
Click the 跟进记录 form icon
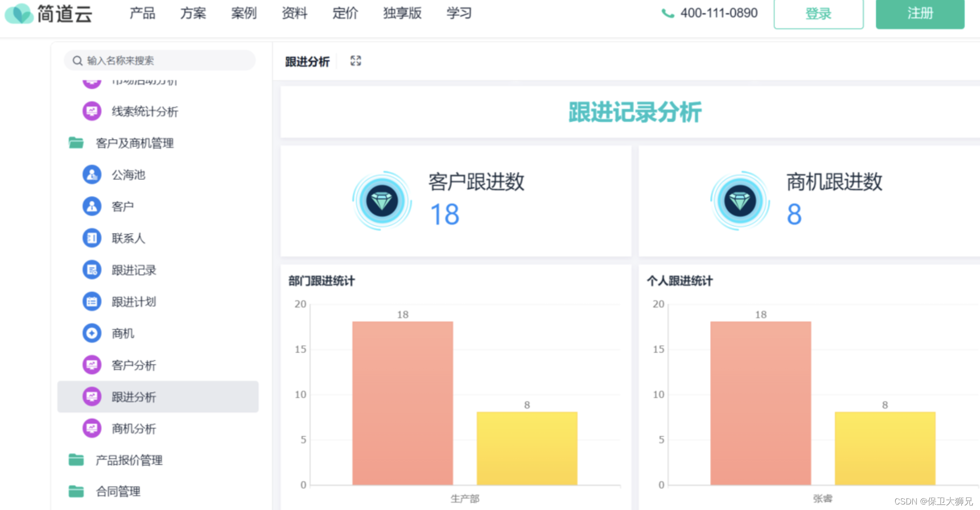coord(92,270)
